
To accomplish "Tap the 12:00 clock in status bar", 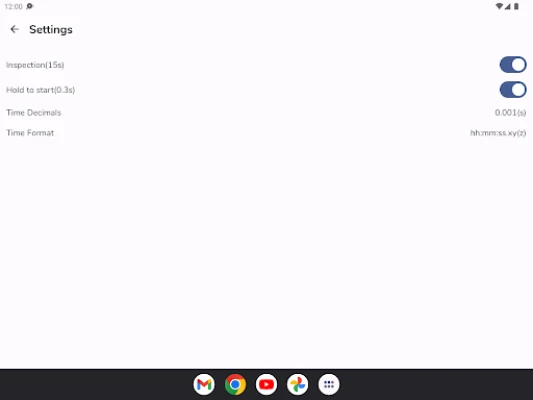I will [x=13, y=6].
